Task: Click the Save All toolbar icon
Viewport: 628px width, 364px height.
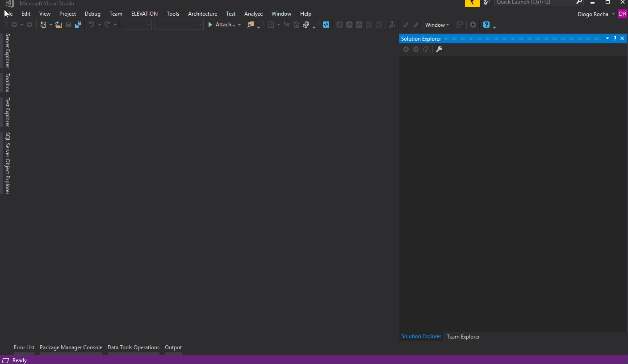Action: 78,25
